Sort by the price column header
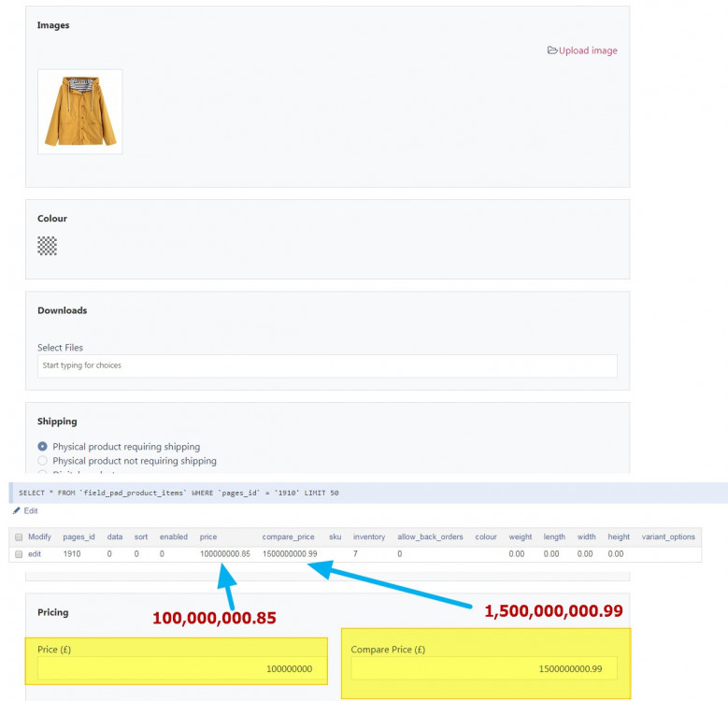Viewport: 728px width, 701px height. [x=208, y=536]
